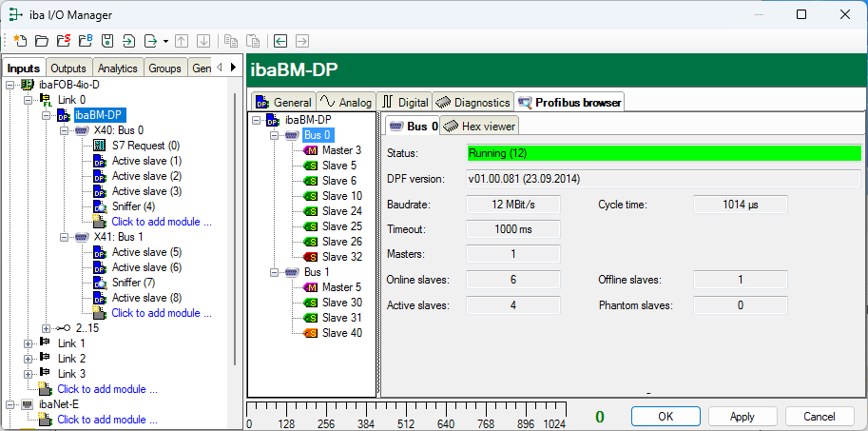Viewport: 868px width, 431px height.
Task: Open the Analytics tab
Action: point(117,69)
